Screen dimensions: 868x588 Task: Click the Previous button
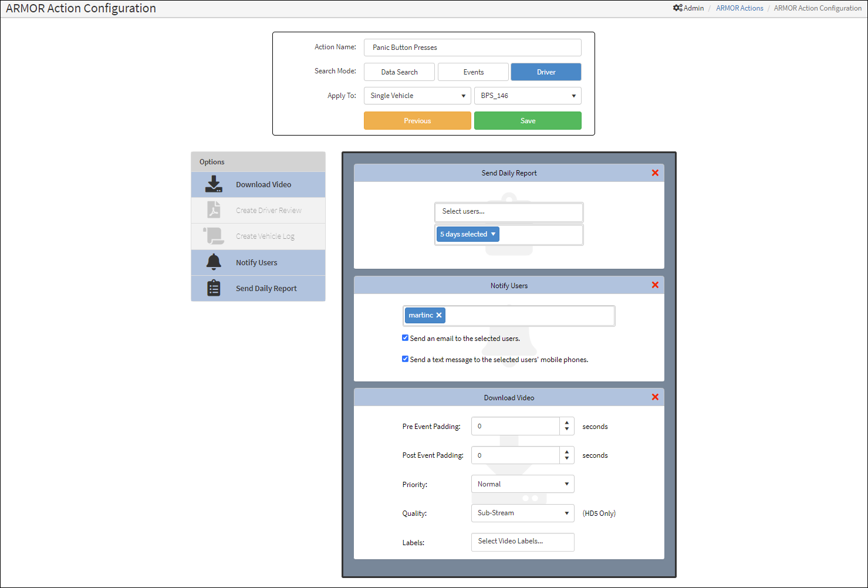coord(417,120)
